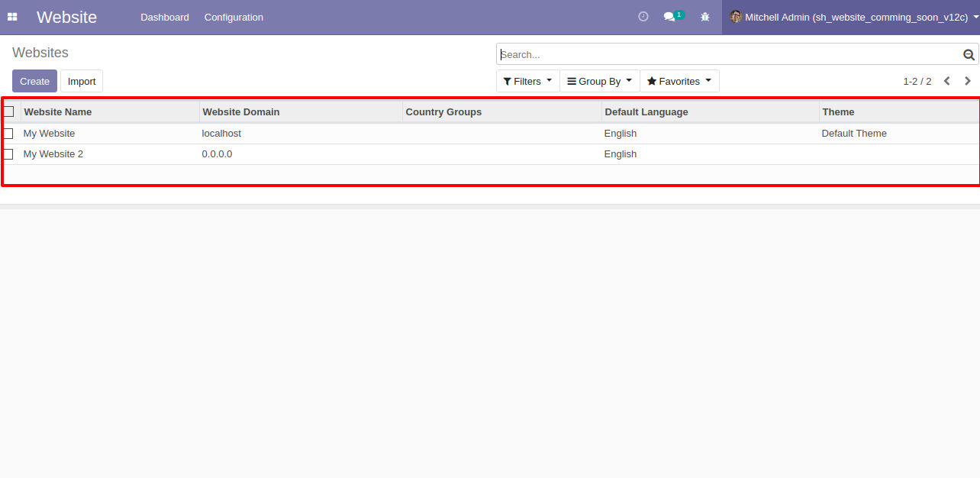
Task: Open the debug bug icon
Action: (x=705, y=17)
